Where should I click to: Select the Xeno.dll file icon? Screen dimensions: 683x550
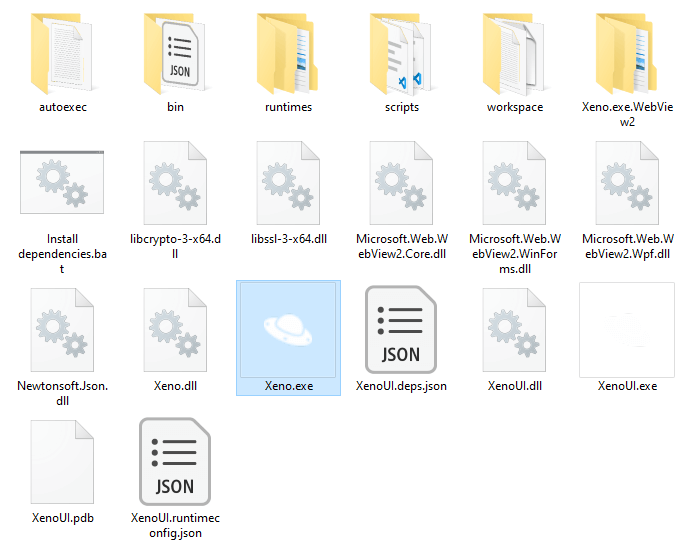tap(175, 330)
